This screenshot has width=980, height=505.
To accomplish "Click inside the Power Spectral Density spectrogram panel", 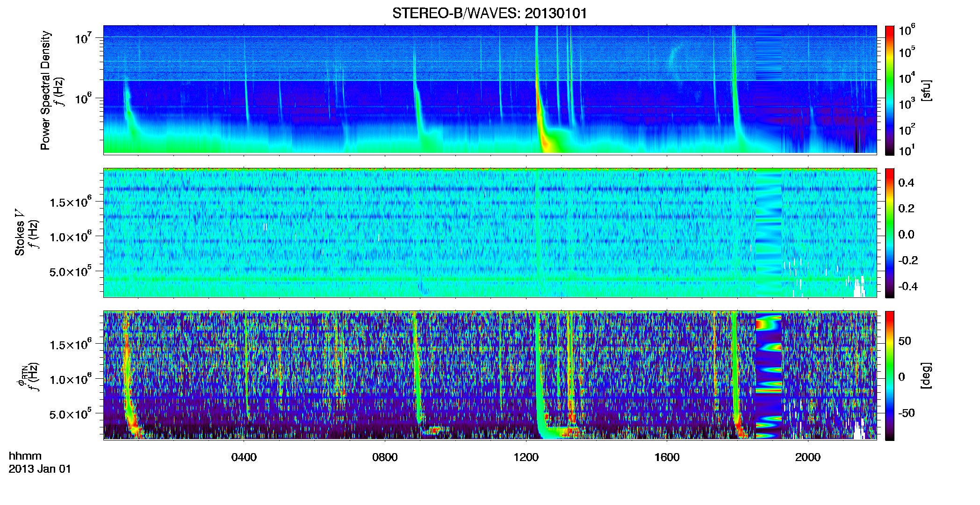I will pos(490,89).
